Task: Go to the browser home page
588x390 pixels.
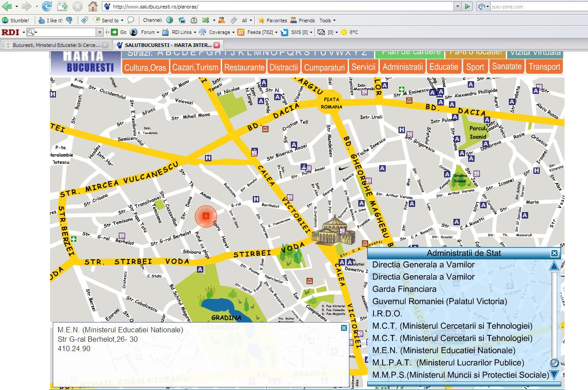Action: pos(93,7)
